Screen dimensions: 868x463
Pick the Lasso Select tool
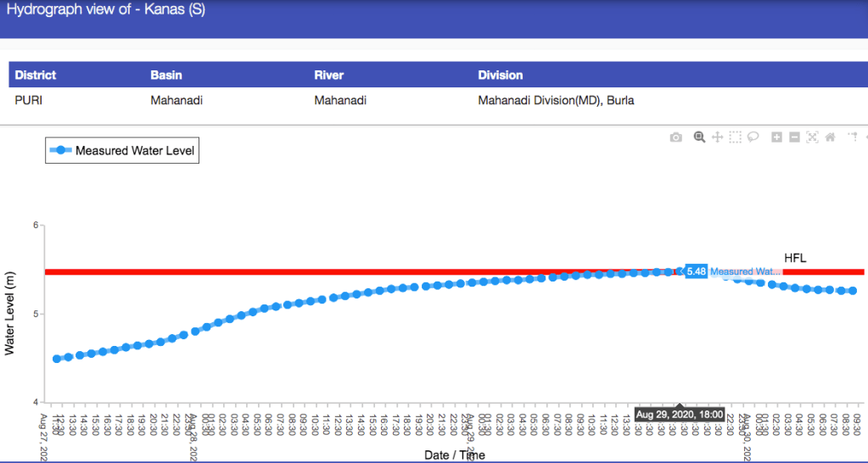[x=753, y=137]
